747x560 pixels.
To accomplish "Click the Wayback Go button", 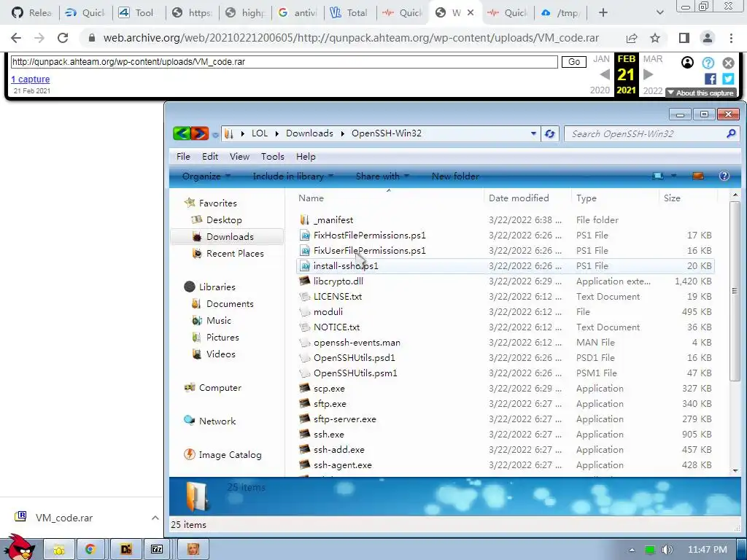I will tap(573, 62).
